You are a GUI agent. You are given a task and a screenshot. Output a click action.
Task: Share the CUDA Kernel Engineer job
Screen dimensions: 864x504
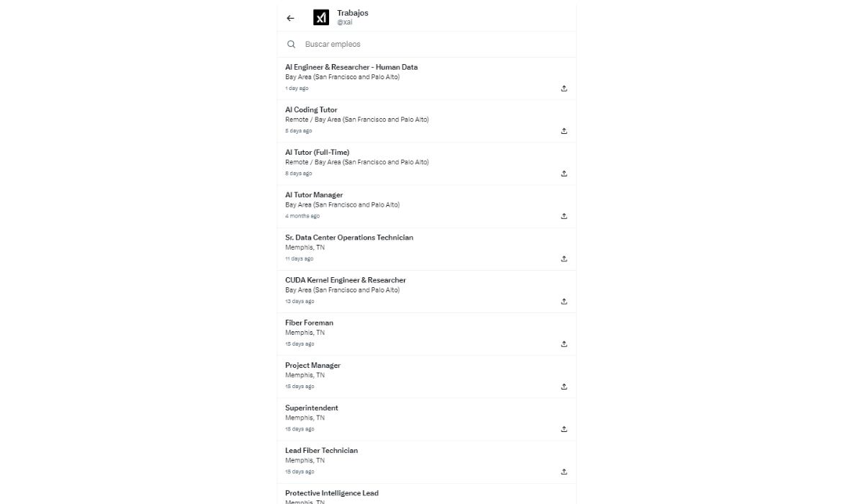coord(564,302)
